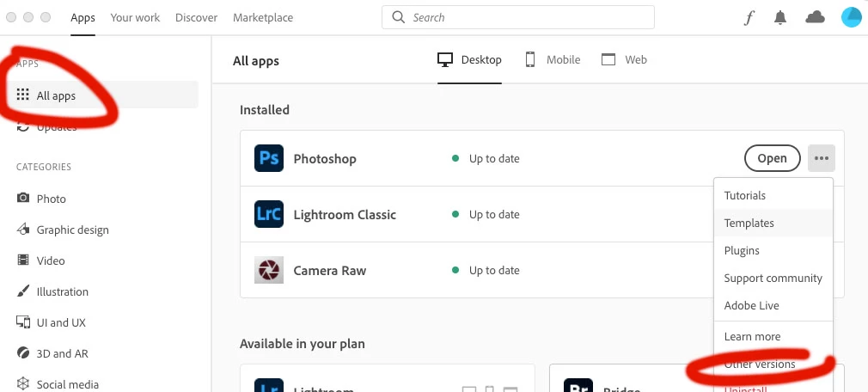Choose Templates from Photoshop menu
Image resolution: width=868 pixels, height=392 pixels.
773,224
